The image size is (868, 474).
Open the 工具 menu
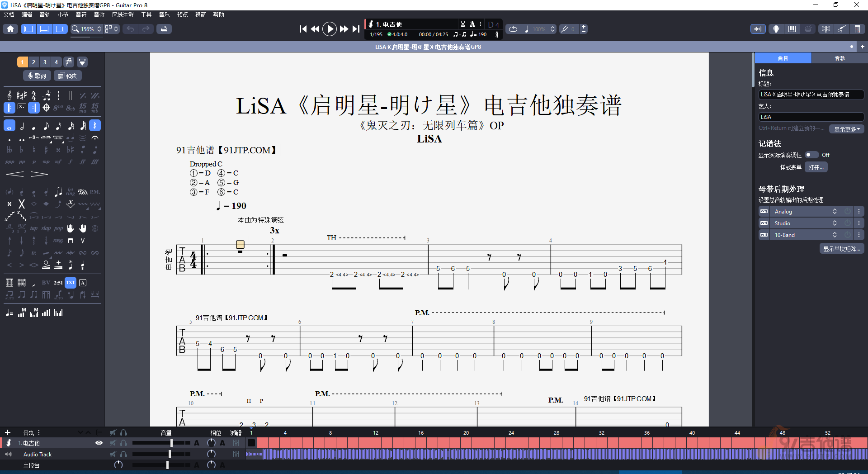[x=146, y=15]
